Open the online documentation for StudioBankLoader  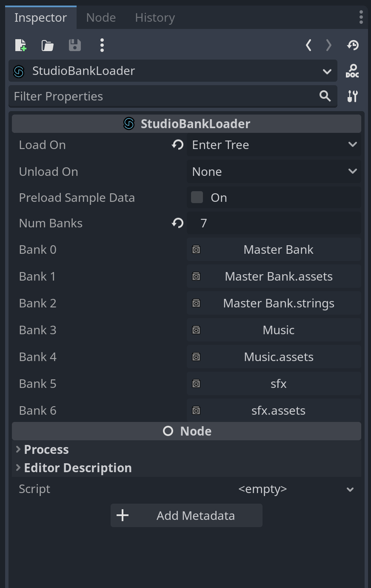tap(352, 71)
